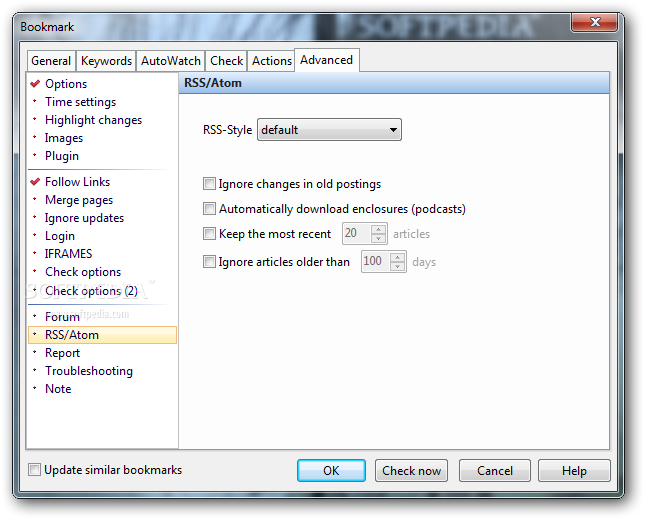Confirm with the OK button
645x519 pixels.
pyautogui.click(x=331, y=470)
